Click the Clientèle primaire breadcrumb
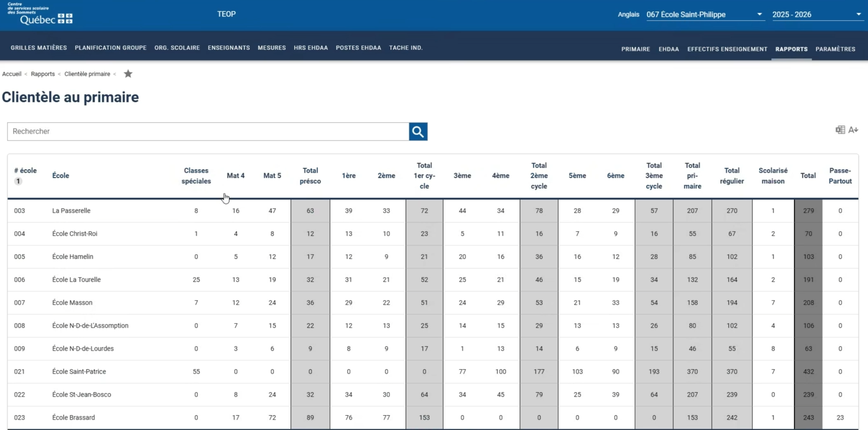868x430 pixels. click(87, 74)
